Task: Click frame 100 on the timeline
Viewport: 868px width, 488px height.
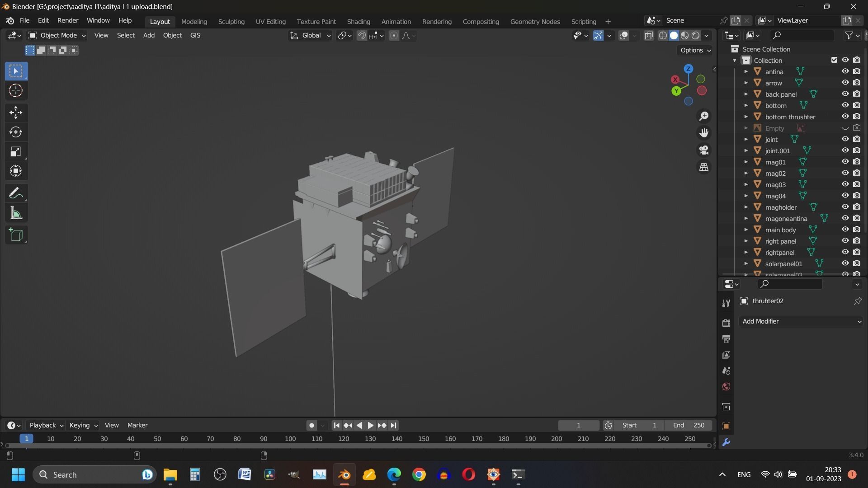Action: tap(290, 439)
